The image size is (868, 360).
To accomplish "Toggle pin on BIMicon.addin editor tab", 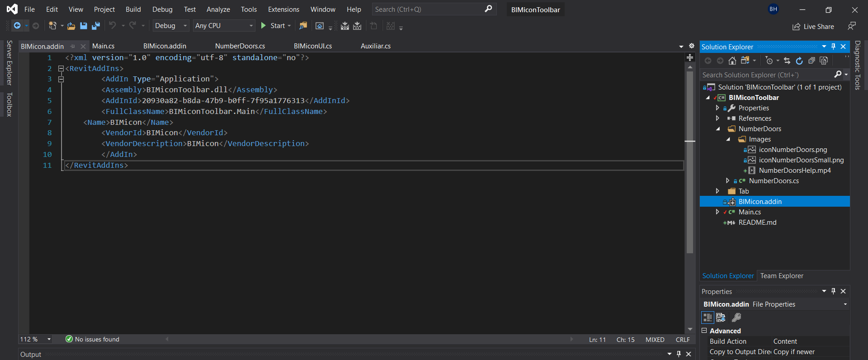I will tap(73, 46).
